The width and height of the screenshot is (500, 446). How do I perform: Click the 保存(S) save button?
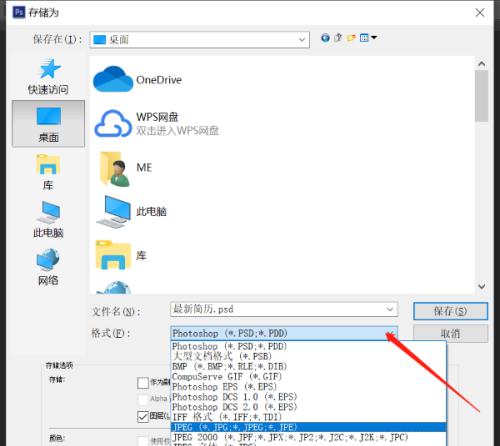(x=450, y=311)
